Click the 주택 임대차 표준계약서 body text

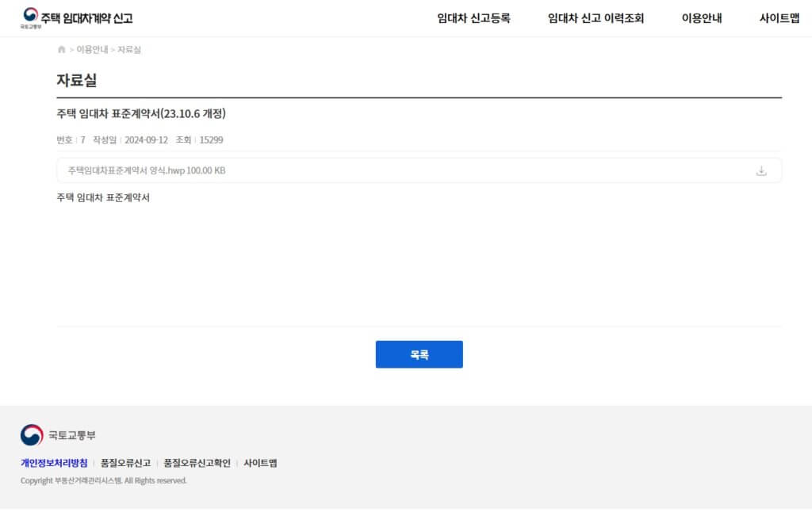coord(103,197)
